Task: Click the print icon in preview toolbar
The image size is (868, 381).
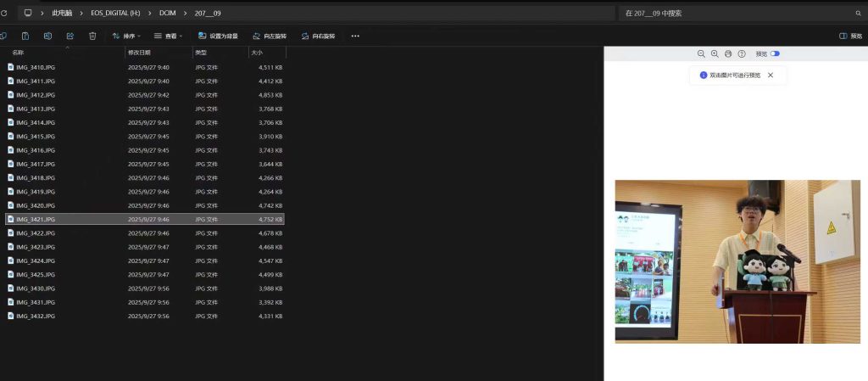Action: (728, 53)
